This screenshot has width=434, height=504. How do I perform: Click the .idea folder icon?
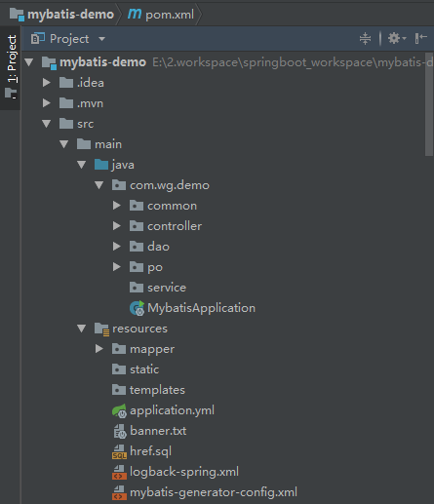pyautogui.click(x=66, y=83)
